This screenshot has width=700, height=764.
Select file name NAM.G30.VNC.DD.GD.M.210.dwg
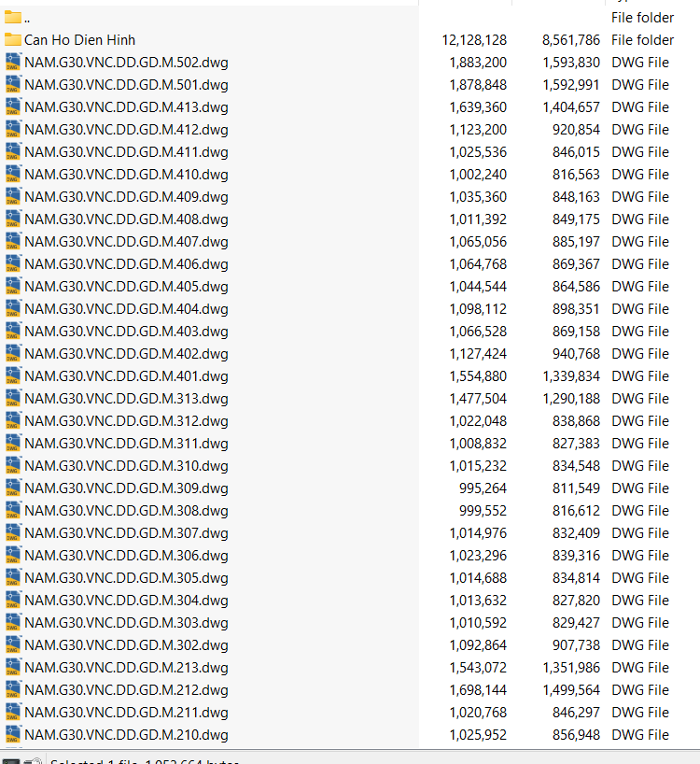tap(126, 735)
